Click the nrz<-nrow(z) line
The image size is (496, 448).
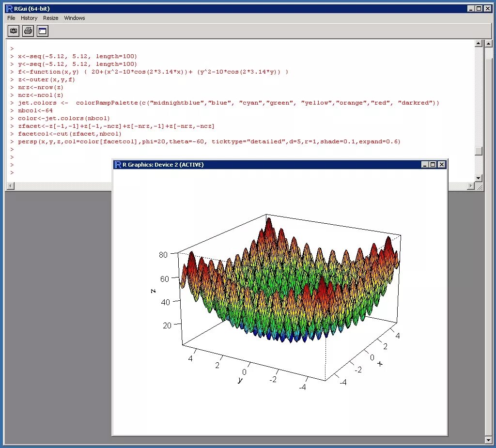point(41,87)
